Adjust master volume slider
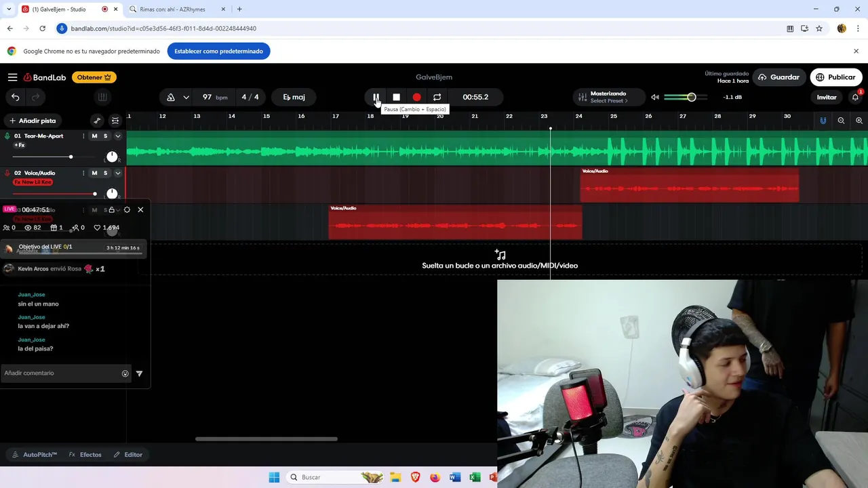 pyautogui.click(x=686, y=97)
